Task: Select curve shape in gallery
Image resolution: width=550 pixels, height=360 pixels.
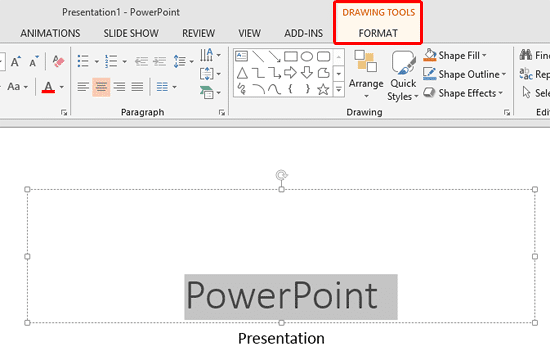Action: [x=274, y=89]
